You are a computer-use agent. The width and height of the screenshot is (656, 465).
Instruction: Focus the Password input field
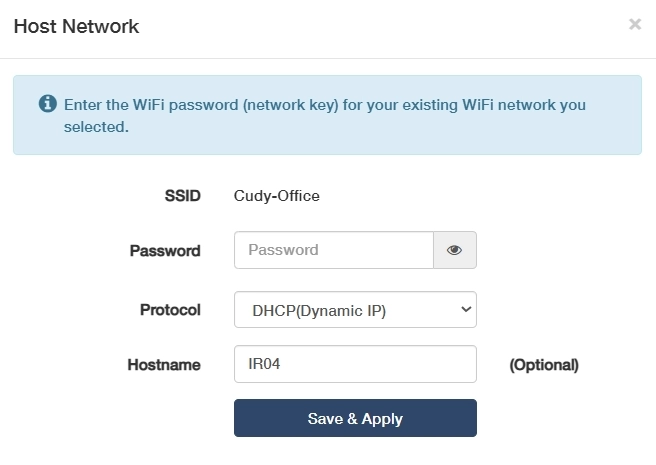pos(333,251)
